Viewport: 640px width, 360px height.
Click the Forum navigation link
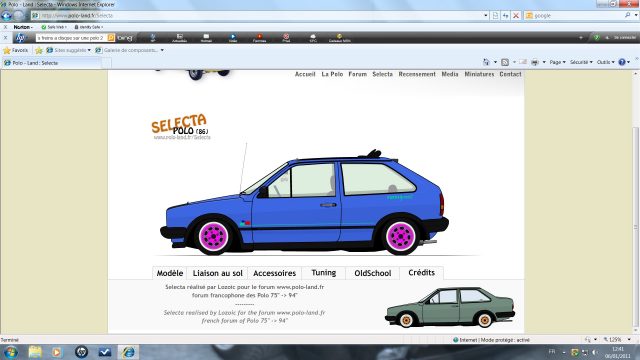tap(358, 74)
